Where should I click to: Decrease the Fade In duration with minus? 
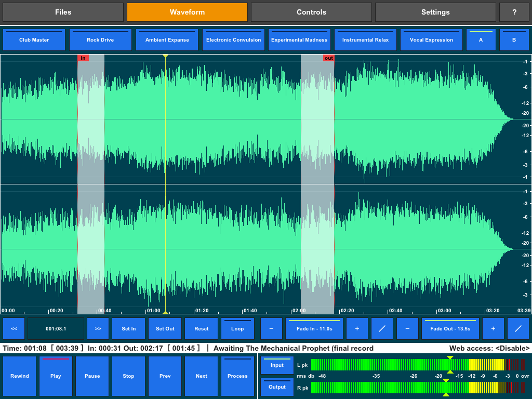(271, 329)
